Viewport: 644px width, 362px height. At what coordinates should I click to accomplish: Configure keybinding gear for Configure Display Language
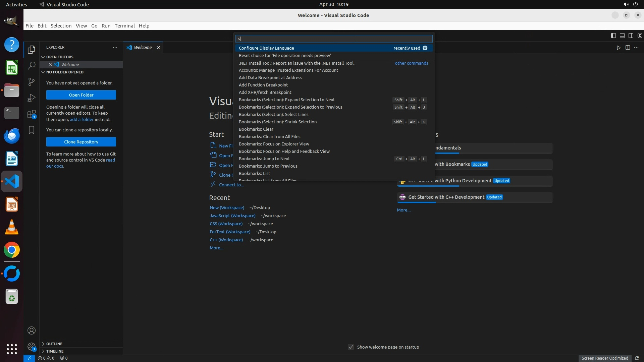tap(425, 48)
